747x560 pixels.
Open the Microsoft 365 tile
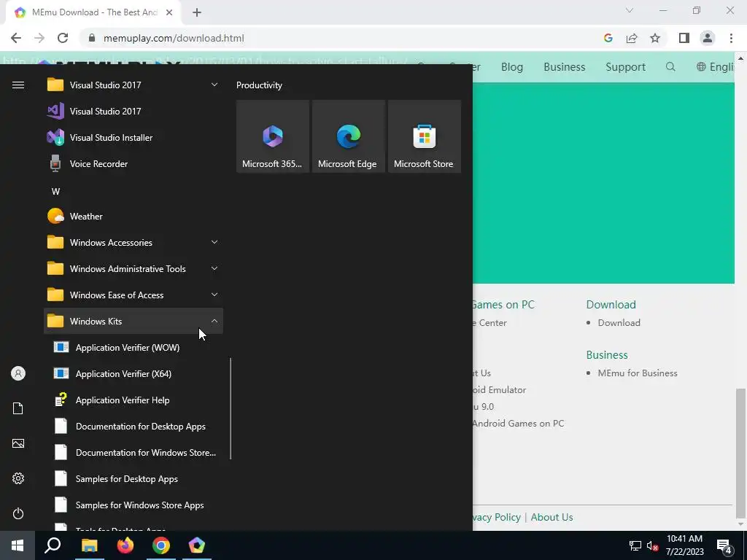click(x=273, y=136)
